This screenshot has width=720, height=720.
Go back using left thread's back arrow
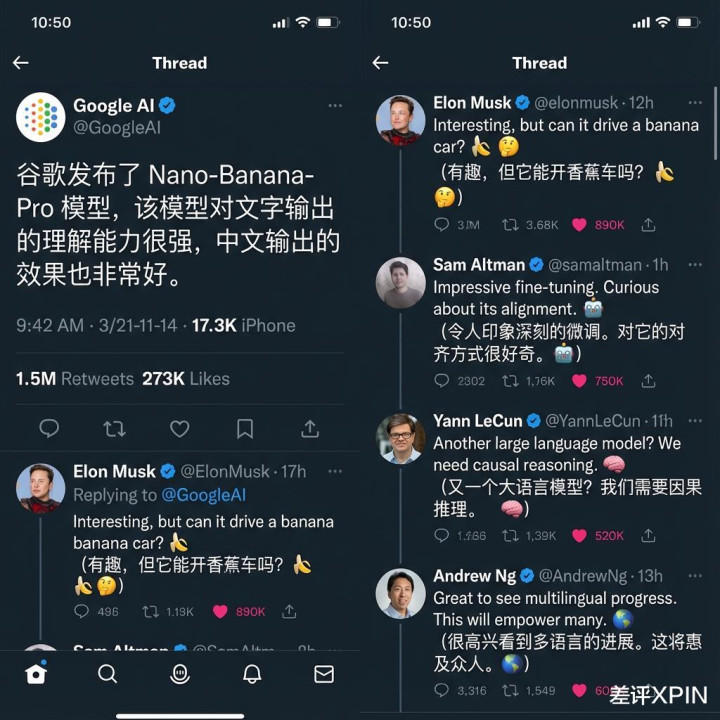21,62
